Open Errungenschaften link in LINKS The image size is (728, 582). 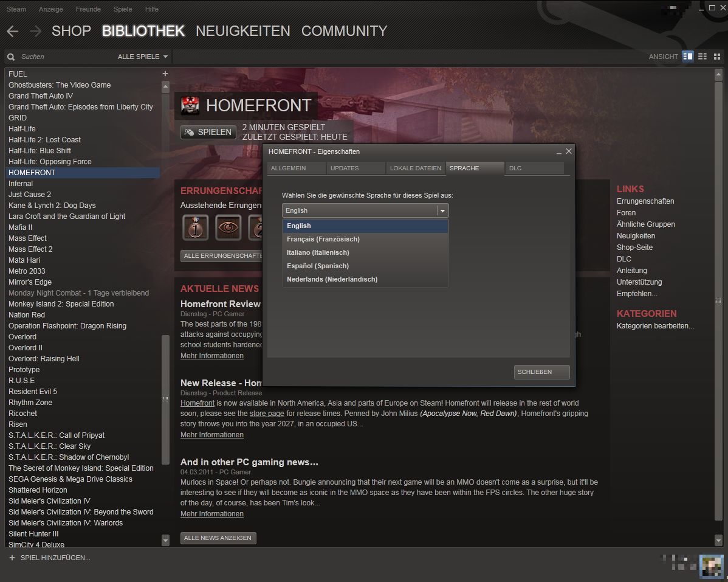(x=645, y=201)
